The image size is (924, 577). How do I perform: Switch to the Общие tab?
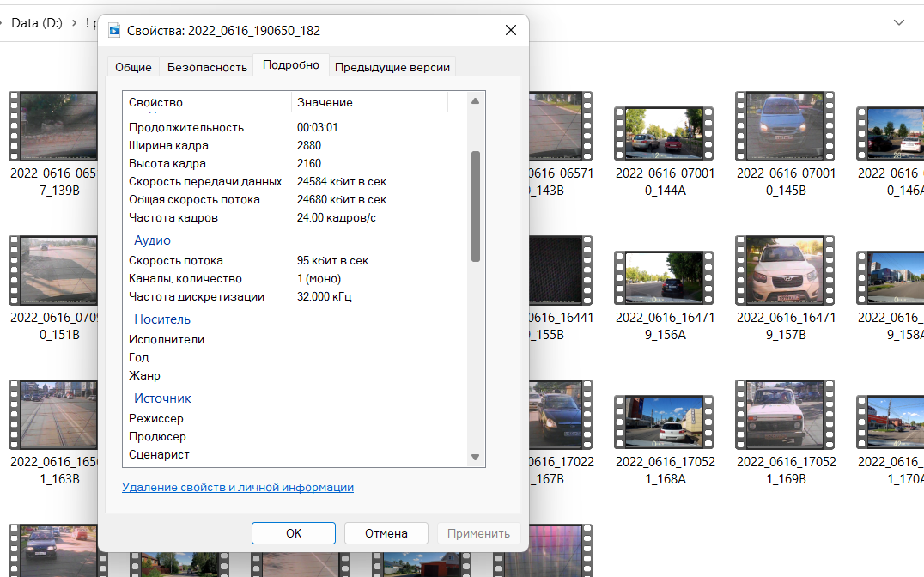coord(133,67)
